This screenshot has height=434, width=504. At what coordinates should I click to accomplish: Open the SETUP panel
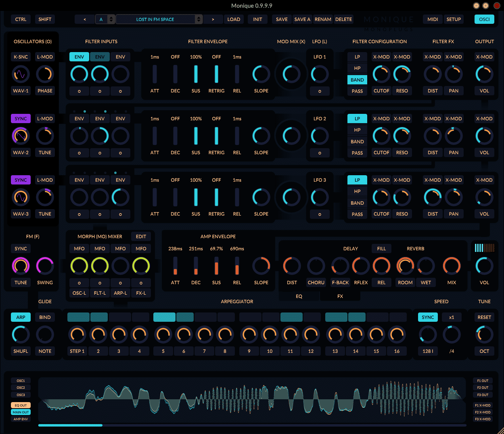coord(454,19)
